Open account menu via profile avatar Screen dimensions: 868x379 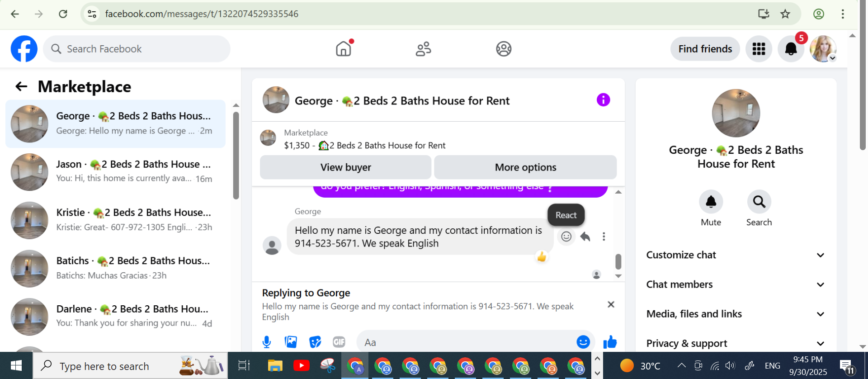pos(823,49)
